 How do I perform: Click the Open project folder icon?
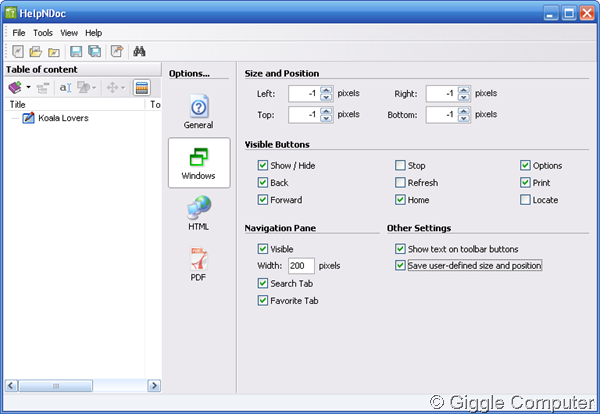36,51
